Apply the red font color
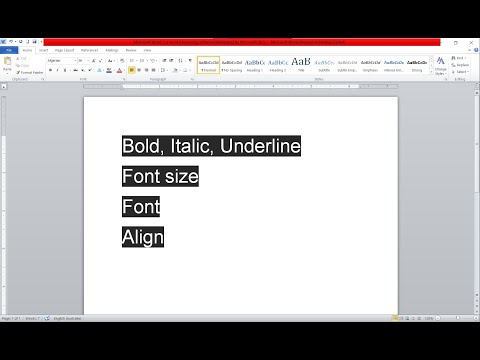Screen dimensions: 480x360 tap(119, 70)
